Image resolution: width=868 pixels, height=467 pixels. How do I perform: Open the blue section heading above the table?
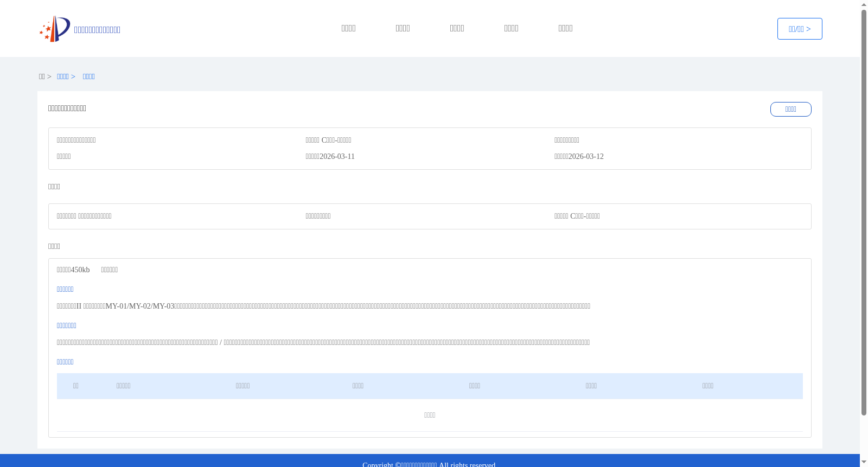click(x=65, y=362)
